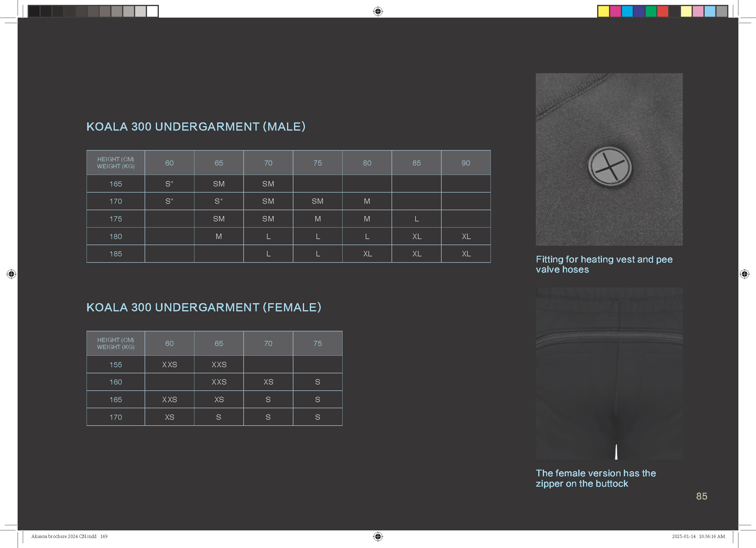Click the Koala 300 Undergarment (Male) heading
The width and height of the screenshot is (756, 548).
196,127
